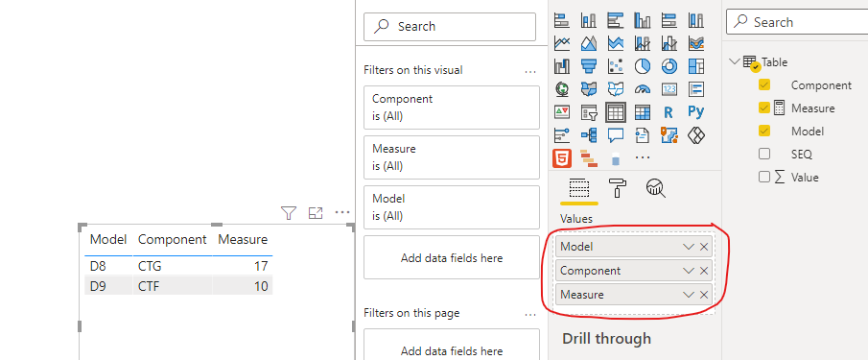The height and width of the screenshot is (360, 868).
Task: Add the Q&A speech bubble visual
Action: pyautogui.click(x=615, y=135)
